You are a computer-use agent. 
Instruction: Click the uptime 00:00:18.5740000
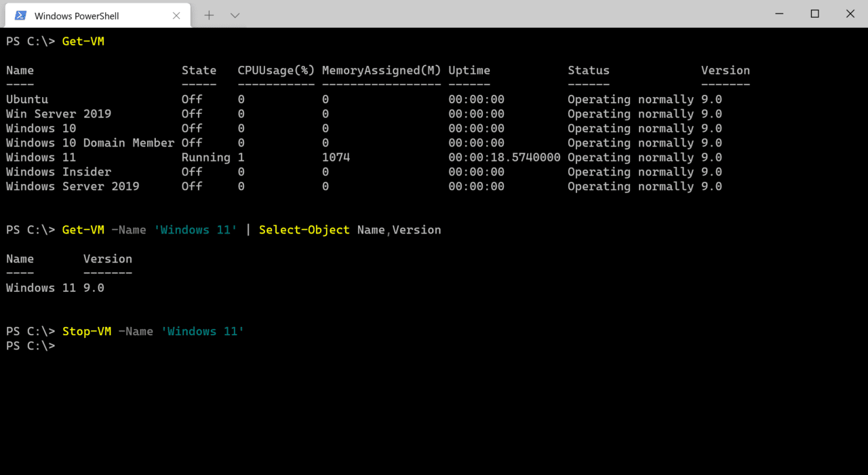tap(505, 157)
